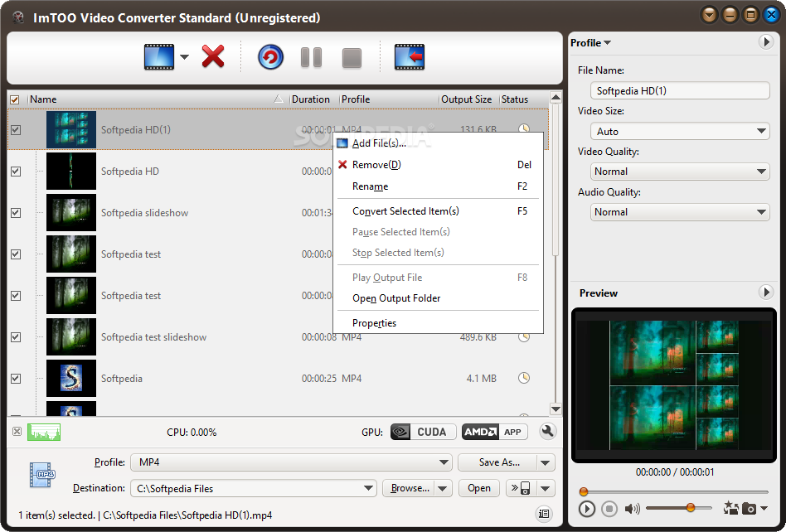Open the Save As dropdown arrow

pyautogui.click(x=546, y=462)
